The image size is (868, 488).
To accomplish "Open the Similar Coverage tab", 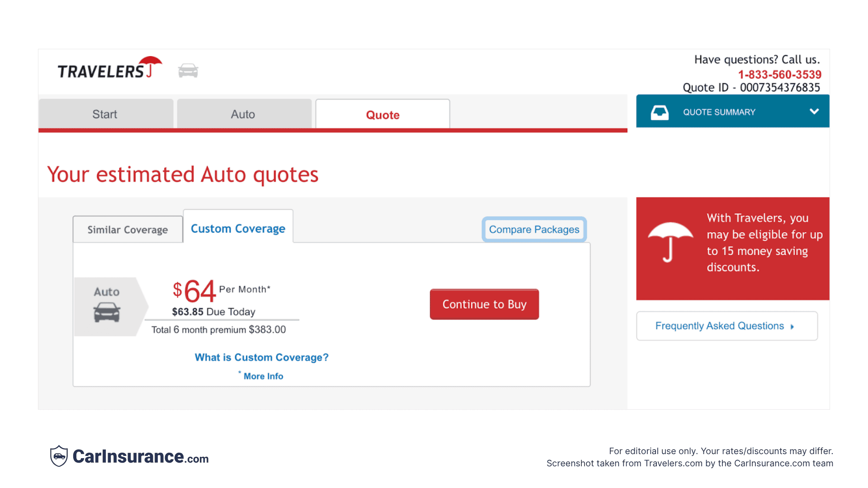I will 127,229.
